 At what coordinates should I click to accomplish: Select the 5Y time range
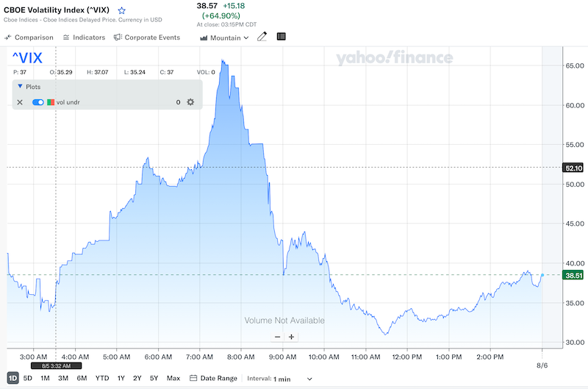coord(154,378)
